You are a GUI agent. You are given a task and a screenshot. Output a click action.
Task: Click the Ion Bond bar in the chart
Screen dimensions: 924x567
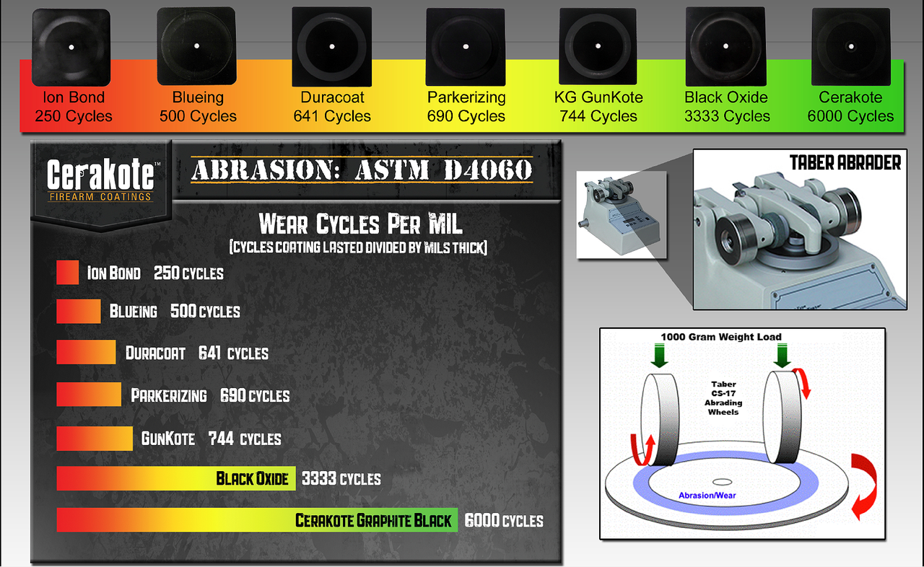click(x=67, y=272)
